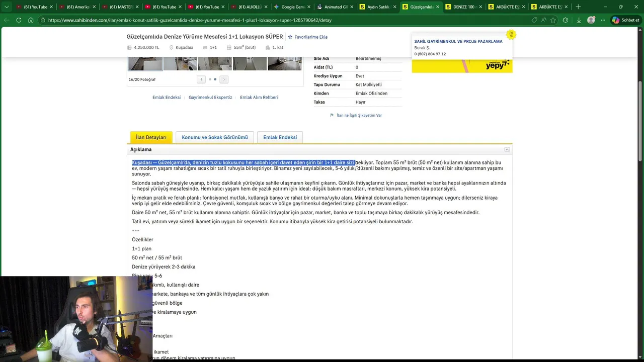Close the first YouTube tab
The height and width of the screenshot is (362, 644).
tap(51, 7)
